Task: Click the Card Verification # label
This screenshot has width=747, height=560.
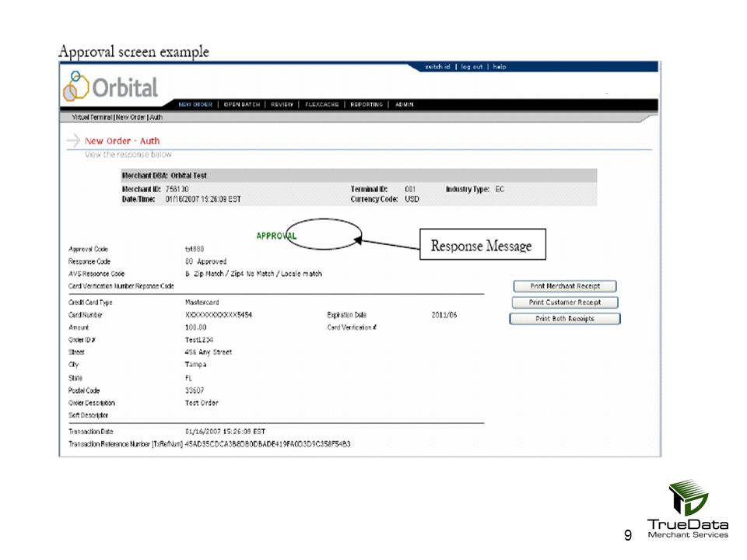Action: [352, 327]
